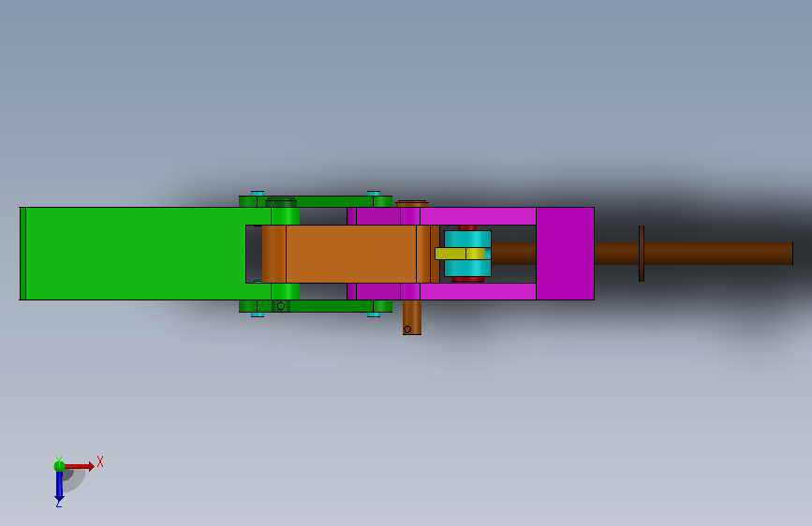Select the blue Z axis arrow on triad
Screen dimensions: 812x526
tap(59, 486)
